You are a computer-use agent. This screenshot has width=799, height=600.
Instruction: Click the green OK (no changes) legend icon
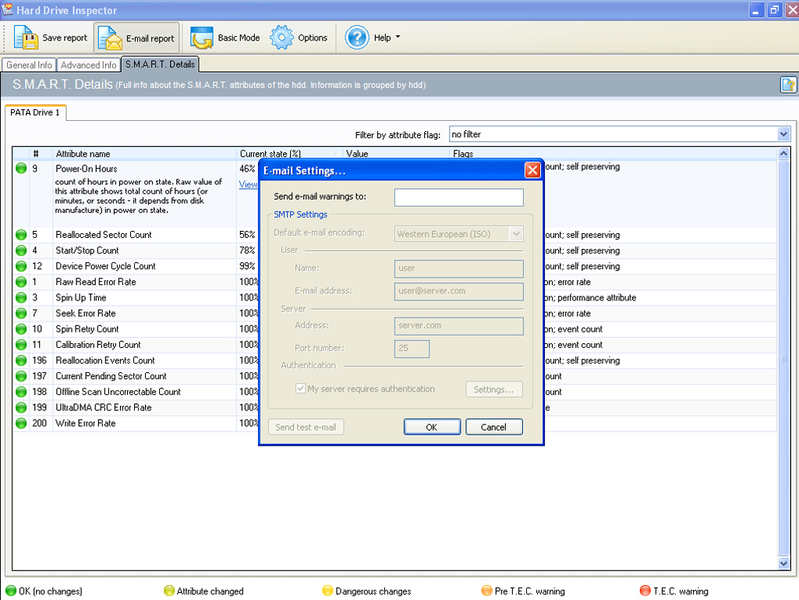pyautogui.click(x=11, y=591)
